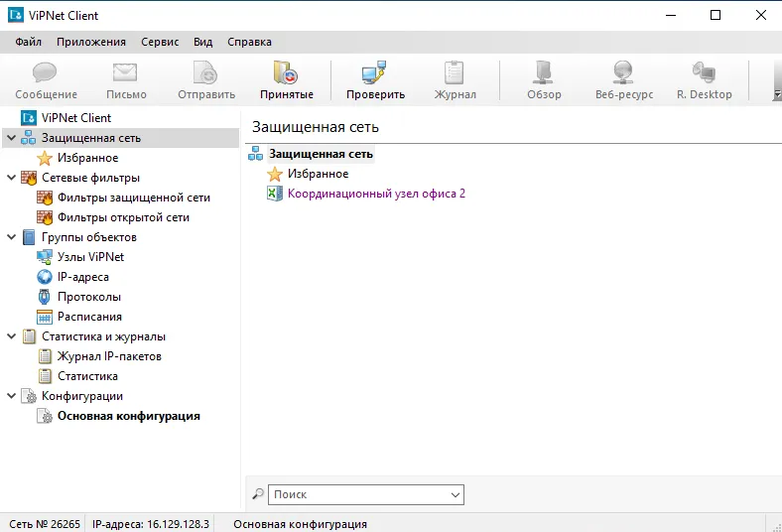Open the Справка menu

[249, 42]
